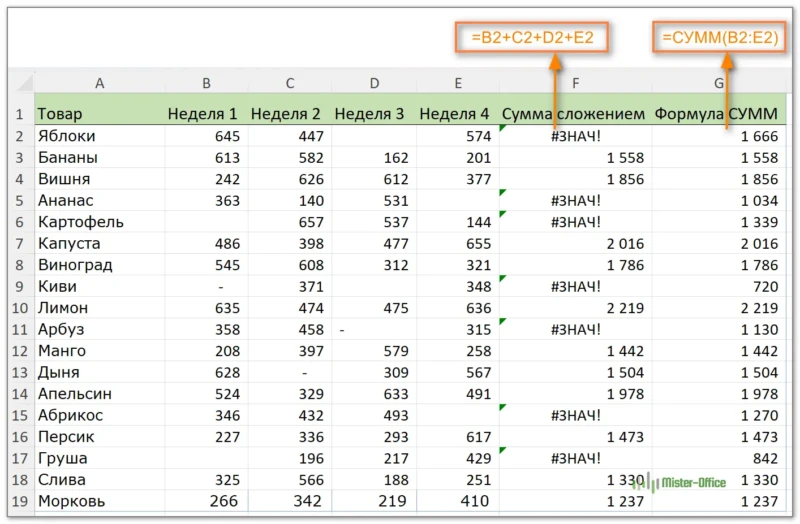Select the 720 total in Киви row
The height and width of the screenshot is (524, 800).
tap(717, 286)
